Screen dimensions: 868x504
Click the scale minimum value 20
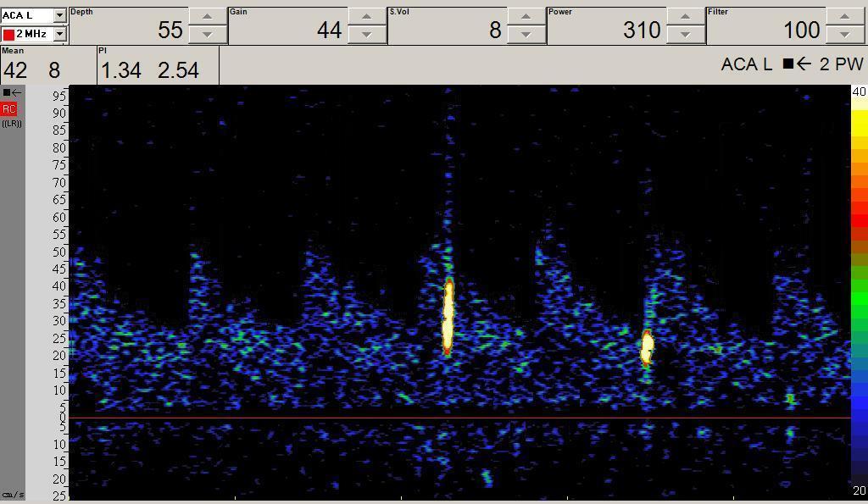coord(860,490)
